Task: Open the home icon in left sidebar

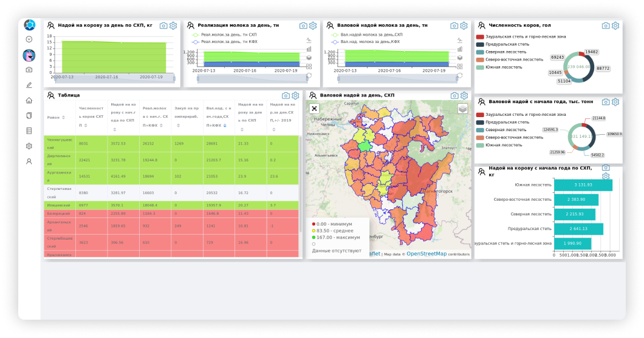Action: pos(29,101)
